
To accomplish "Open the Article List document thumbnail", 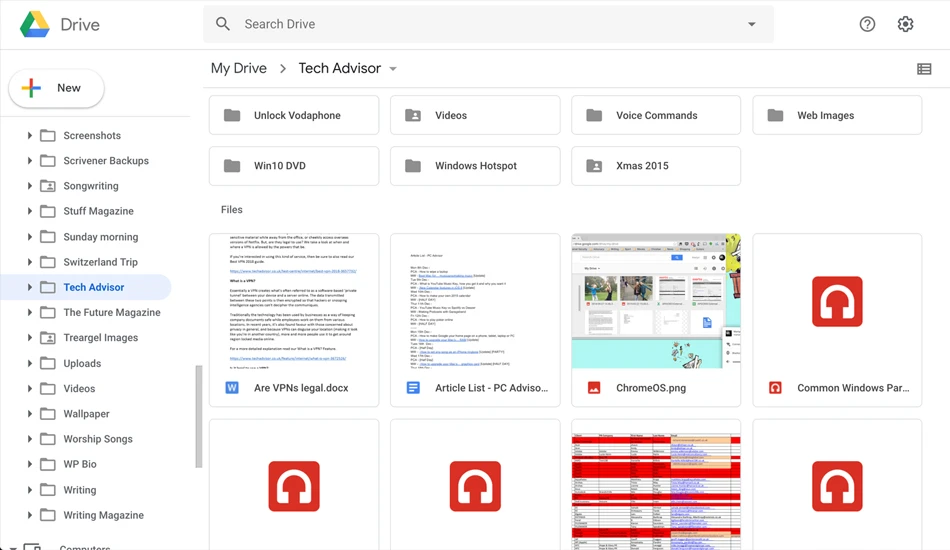I will tap(475, 301).
